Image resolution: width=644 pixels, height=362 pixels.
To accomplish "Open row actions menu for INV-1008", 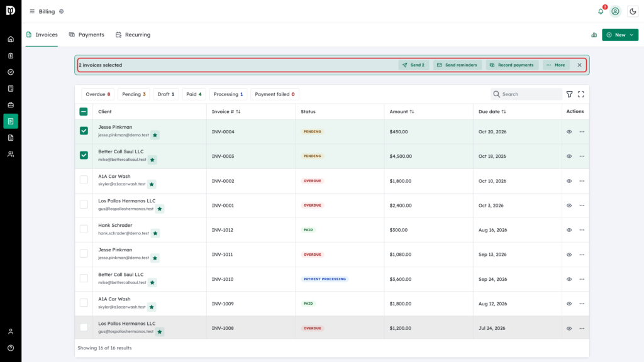I will coord(582,329).
